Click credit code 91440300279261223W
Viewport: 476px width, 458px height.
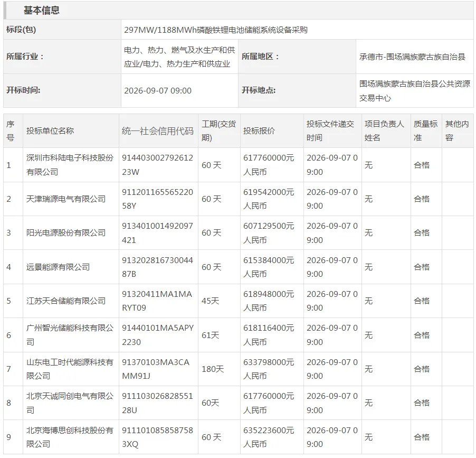158,165
